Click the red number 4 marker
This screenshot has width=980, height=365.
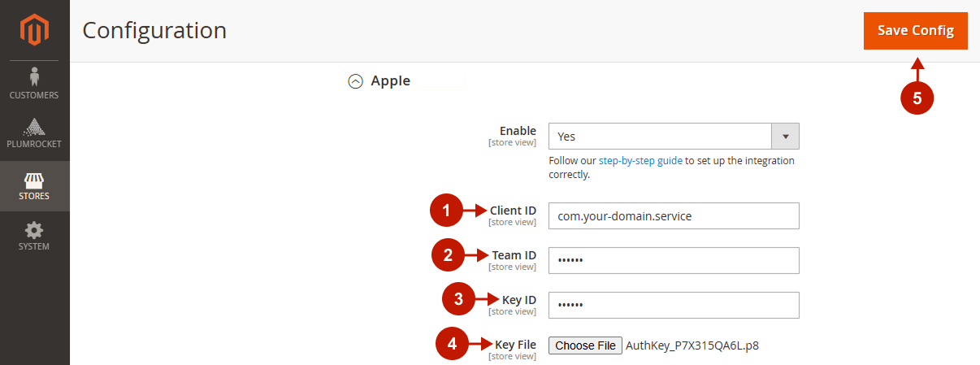453,344
